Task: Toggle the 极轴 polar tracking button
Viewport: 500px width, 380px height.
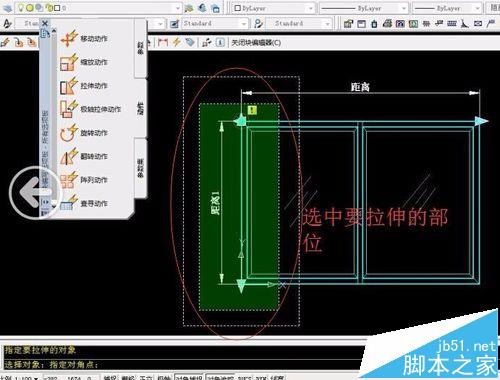Action: tap(164, 377)
